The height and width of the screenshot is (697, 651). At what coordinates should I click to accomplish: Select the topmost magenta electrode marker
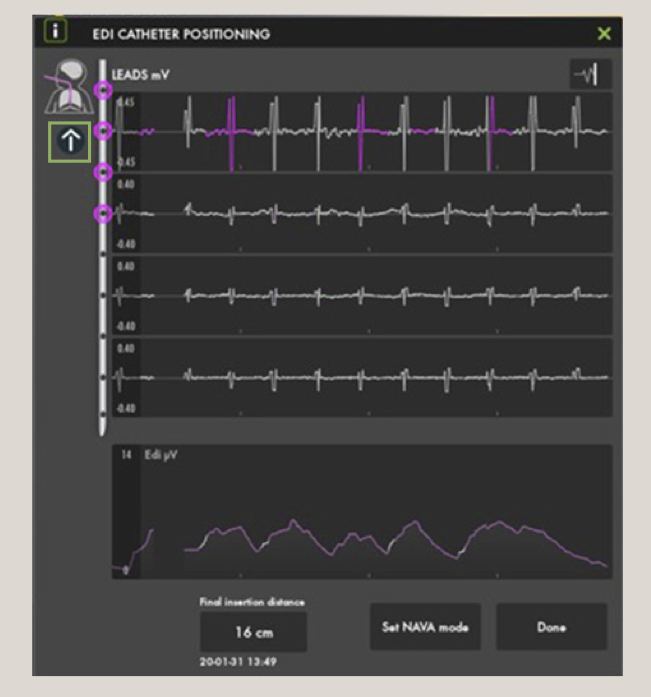(103, 90)
